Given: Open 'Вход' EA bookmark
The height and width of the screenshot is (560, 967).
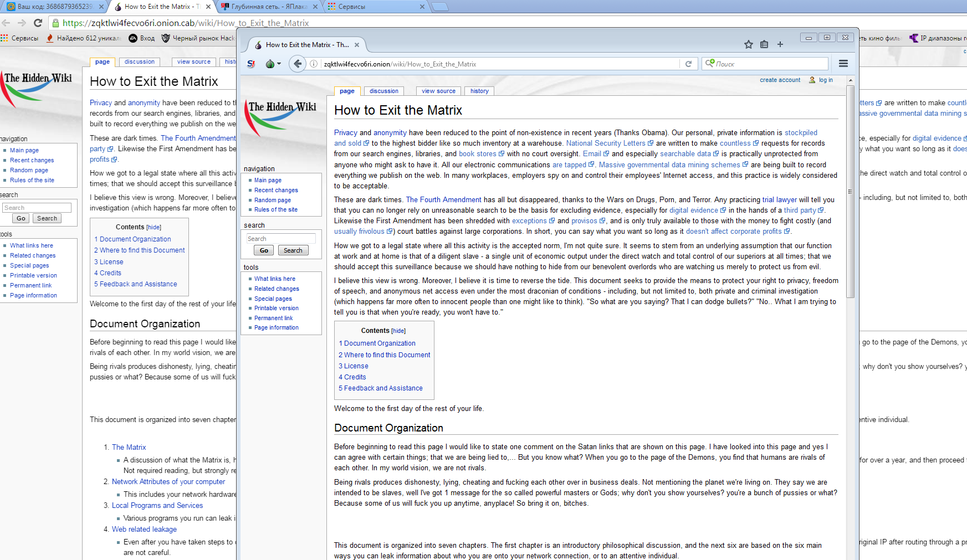Looking at the screenshot, I should (142, 38).
